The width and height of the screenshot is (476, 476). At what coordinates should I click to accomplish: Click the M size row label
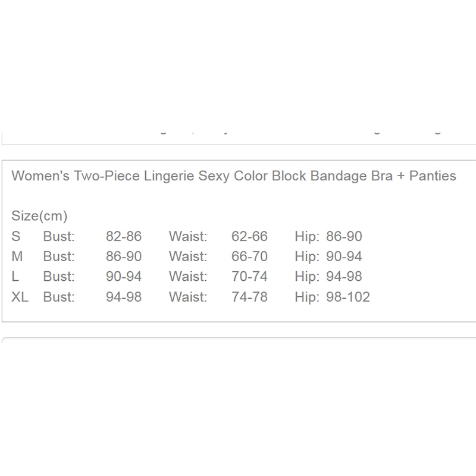[x=17, y=256]
